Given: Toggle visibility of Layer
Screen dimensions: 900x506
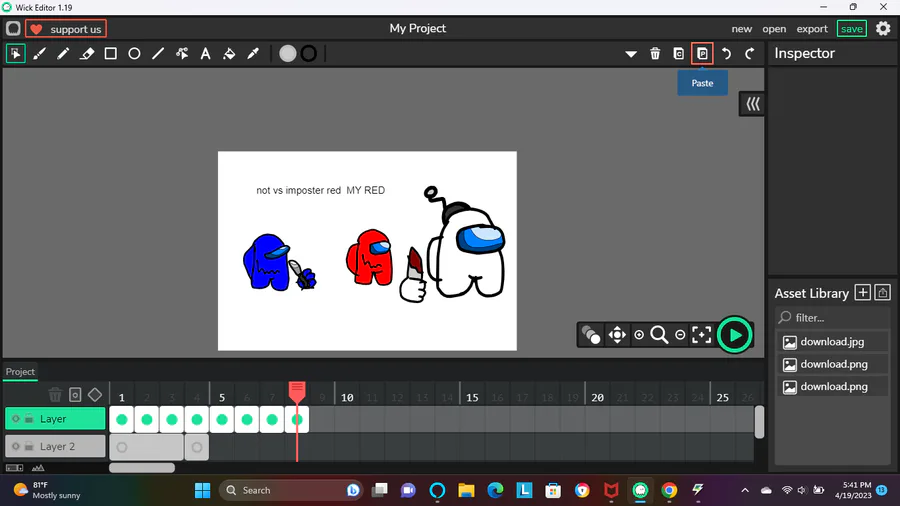Looking at the screenshot, I should click(x=15, y=419).
